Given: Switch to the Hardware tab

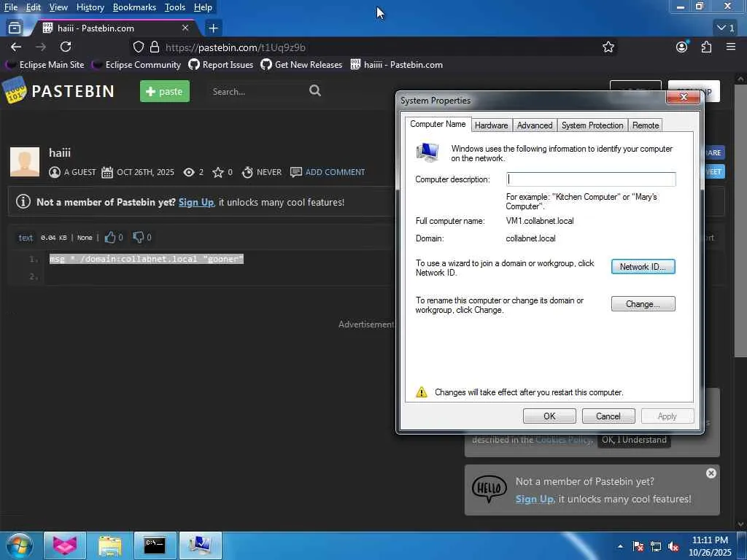Looking at the screenshot, I should [x=491, y=125].
